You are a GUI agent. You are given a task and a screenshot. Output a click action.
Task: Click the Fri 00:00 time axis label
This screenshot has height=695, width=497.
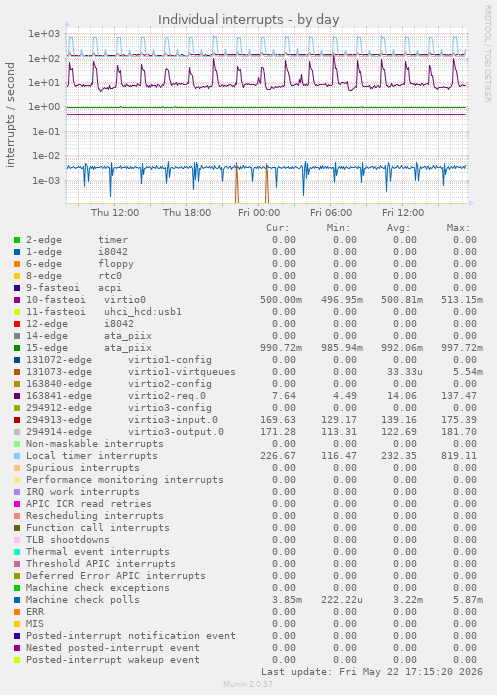pyautogui.click(x=259, y=213)
